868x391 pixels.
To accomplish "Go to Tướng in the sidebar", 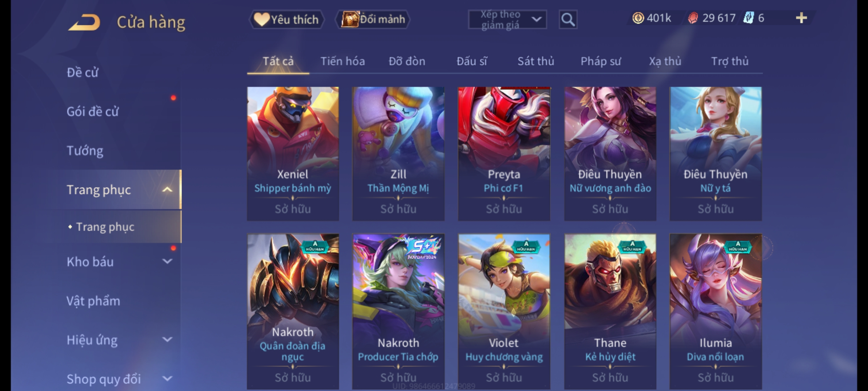I will pos(85,151).
